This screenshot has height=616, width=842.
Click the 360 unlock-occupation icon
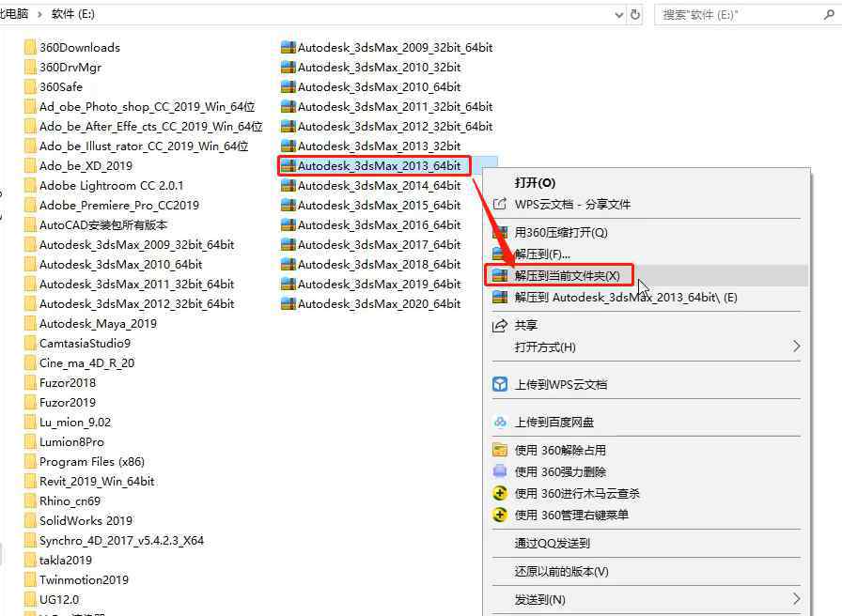500,450
